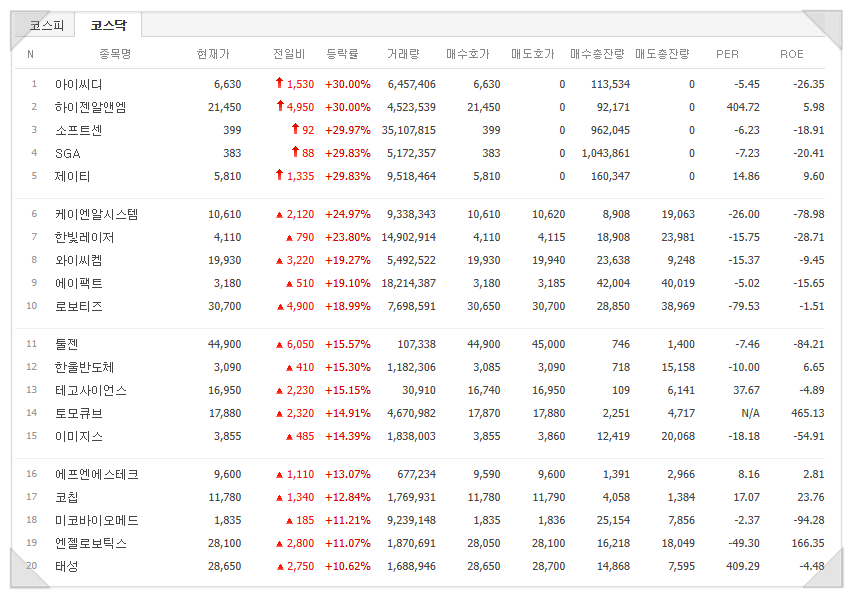Select the 코칩 stock name

click(66, 497)
